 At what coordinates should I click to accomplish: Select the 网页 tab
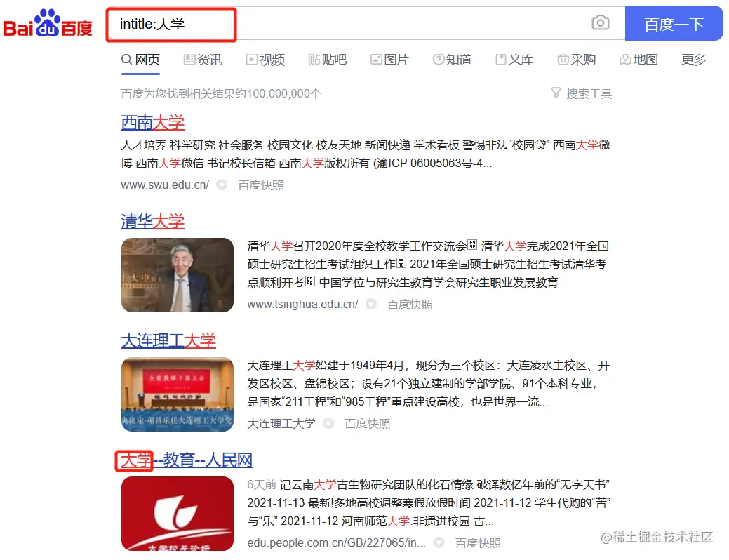click(140, 60)
